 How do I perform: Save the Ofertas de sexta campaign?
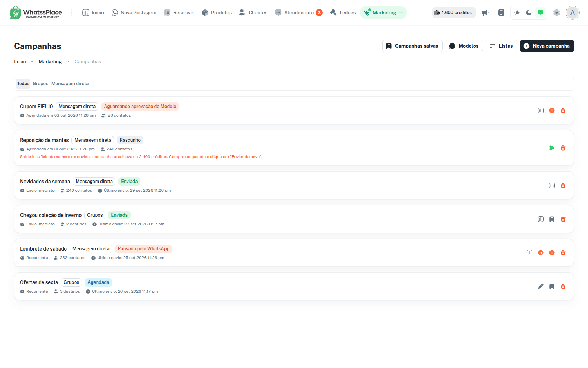552,286
